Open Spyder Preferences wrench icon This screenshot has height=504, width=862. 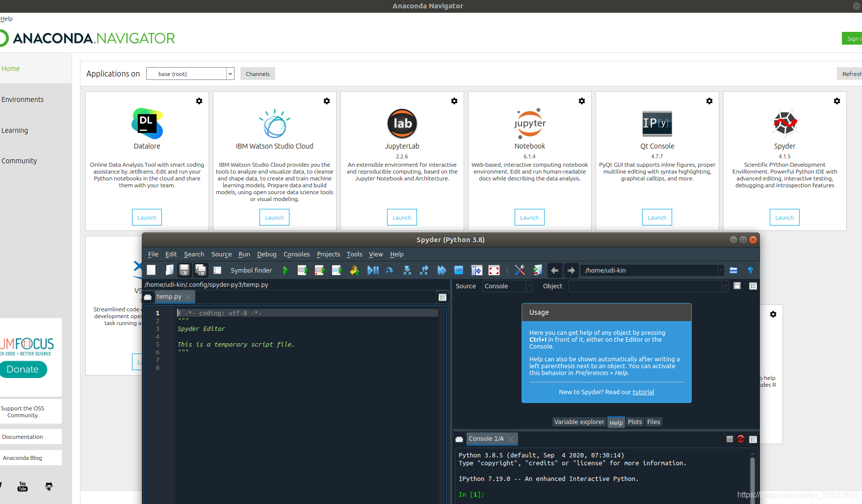[x=520, y=270]
